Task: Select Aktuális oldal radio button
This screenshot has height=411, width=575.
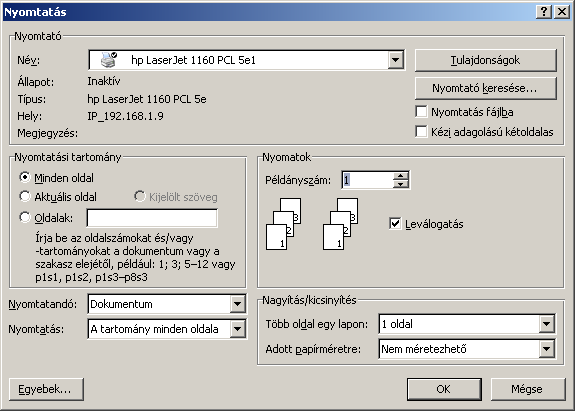Action: tap(25, 197)
